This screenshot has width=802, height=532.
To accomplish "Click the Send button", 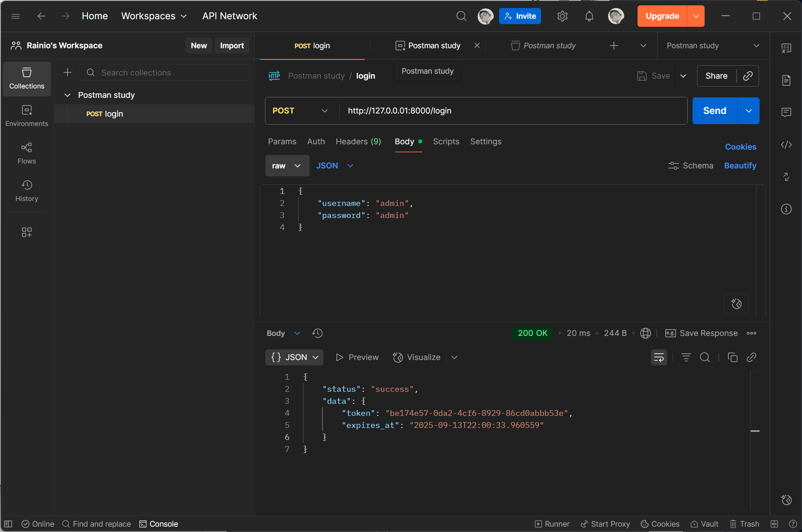I will (715, 111).
